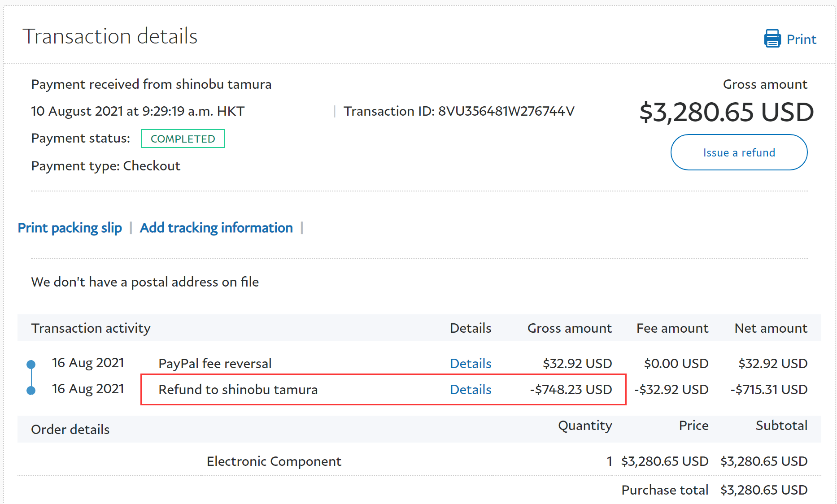Click the Net amount column header
The width and height of the screenshot is (837, 504).
pyautogui.click(x=771, y=328)
